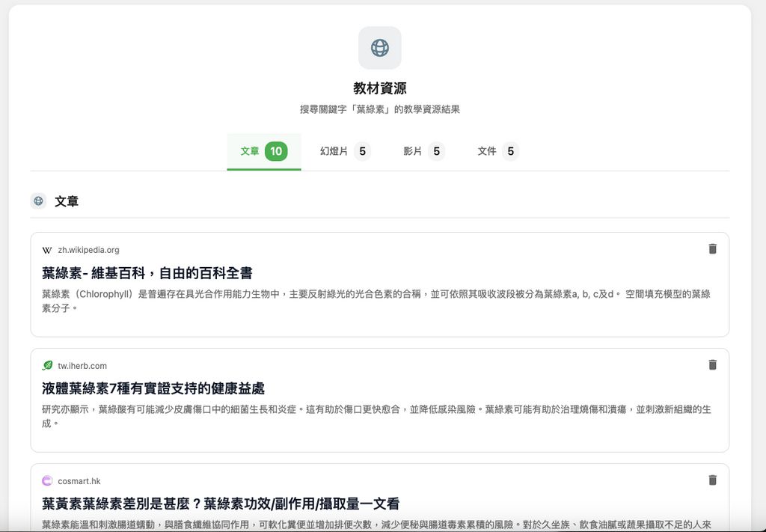Switch to the 幻燈片 tab
Image resolution: width=766 pixels, height=532 pixels.
(x=334, y=151)
